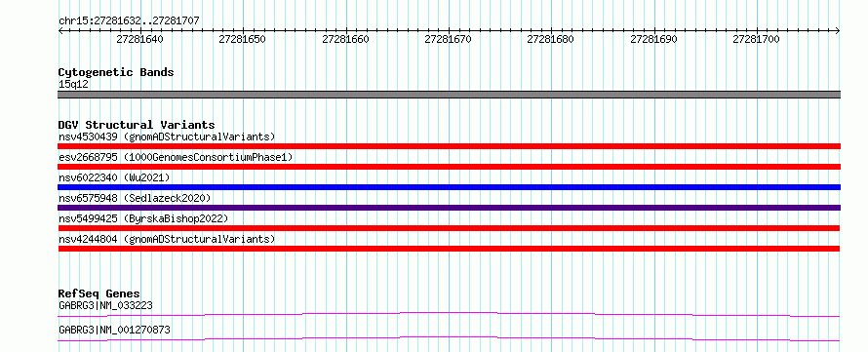The width and height of the screenshot is (868, 352).
Task: Click the magenta line for GABRG3|NM_001270873
Action: pyautogui.click(x=449, y=338)
